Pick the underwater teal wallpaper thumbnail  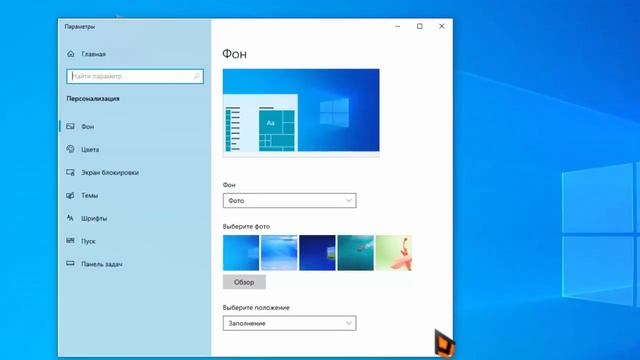(x=356, y=253)
